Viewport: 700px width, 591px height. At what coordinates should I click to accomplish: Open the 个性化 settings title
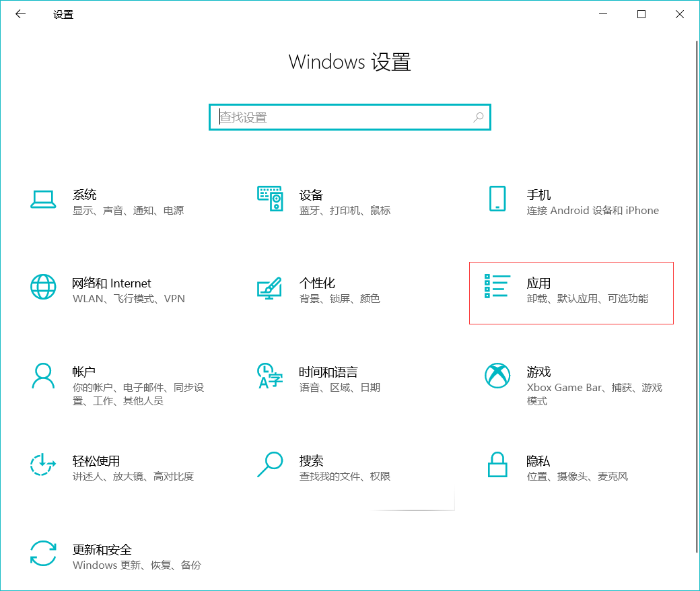317,283
